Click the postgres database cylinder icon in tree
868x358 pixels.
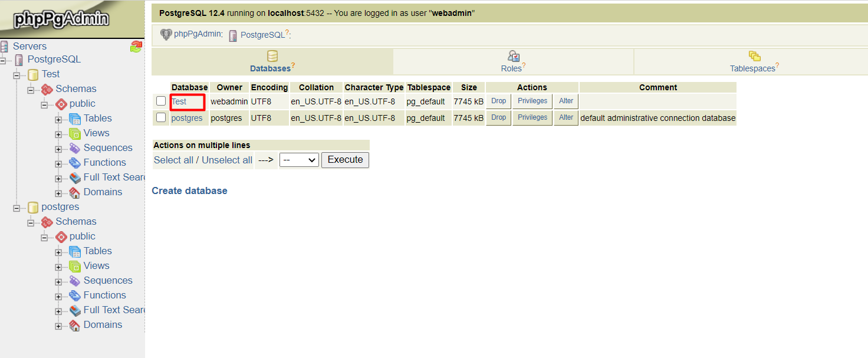click(33, 207)
